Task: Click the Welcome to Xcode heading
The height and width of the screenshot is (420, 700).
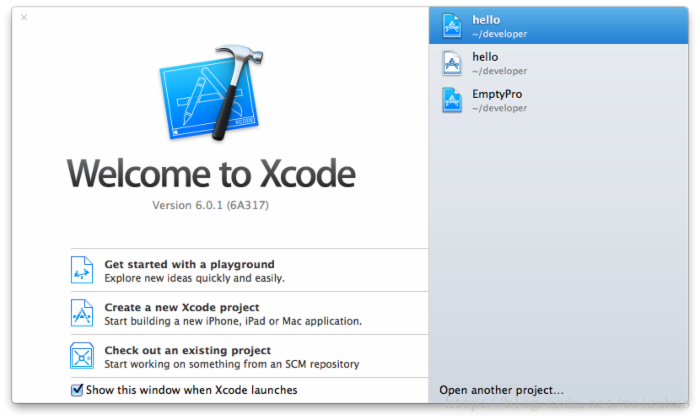Action: 211,174
